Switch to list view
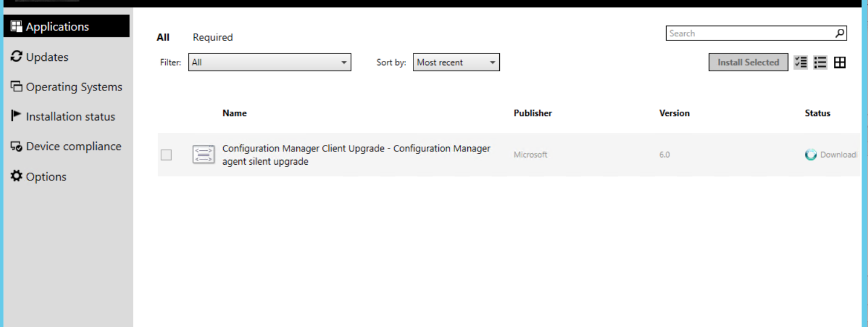 tap(820, 62)
